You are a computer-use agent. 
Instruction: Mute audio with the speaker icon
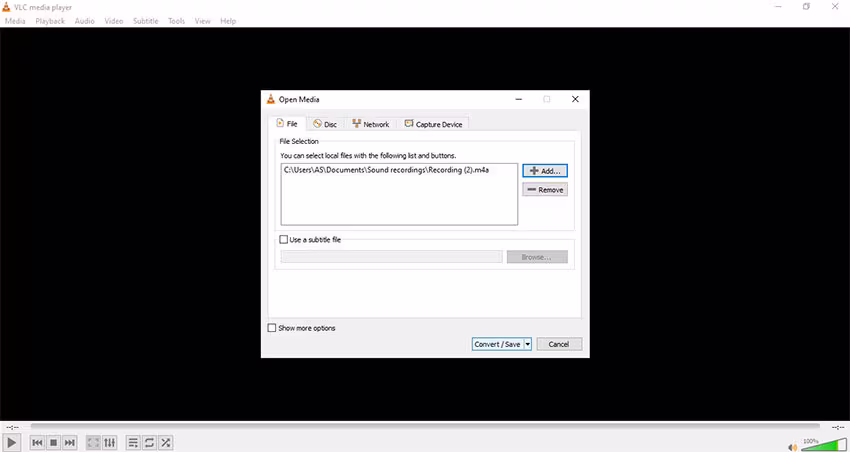[793, 447]
